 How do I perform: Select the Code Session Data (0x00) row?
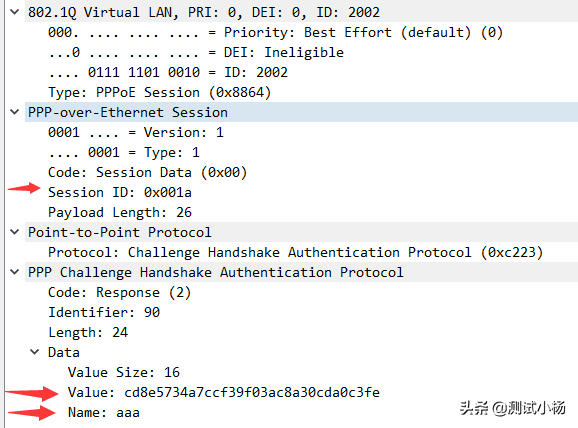147,172
